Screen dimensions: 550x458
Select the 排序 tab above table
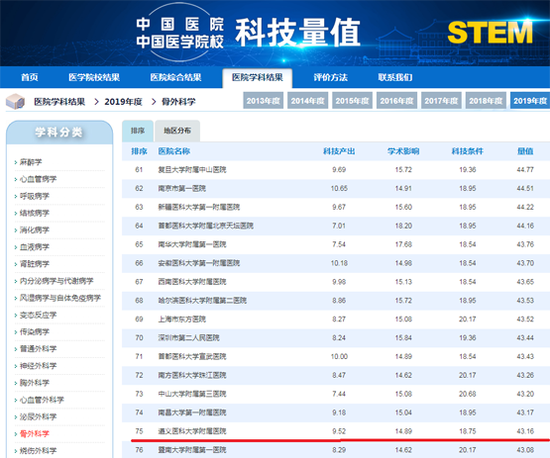138,131
